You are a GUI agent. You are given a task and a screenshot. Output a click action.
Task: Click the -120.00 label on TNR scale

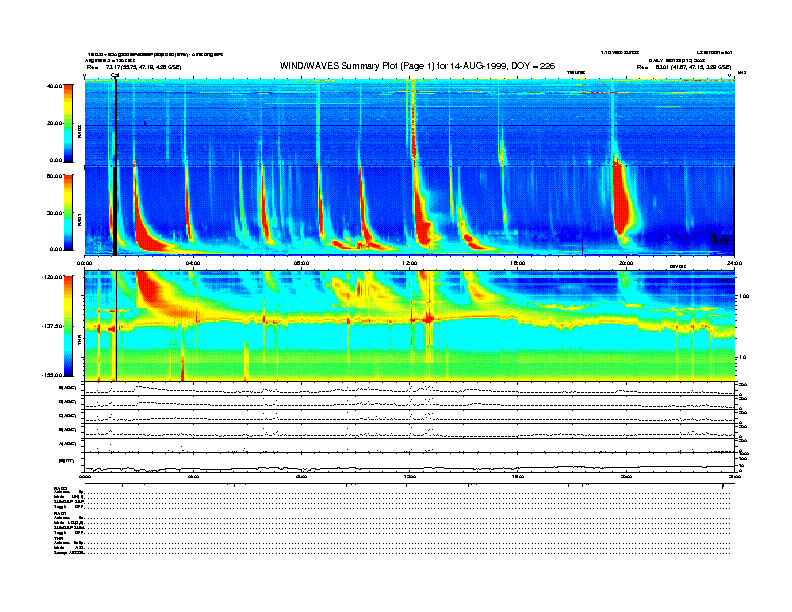click(52, 277)
